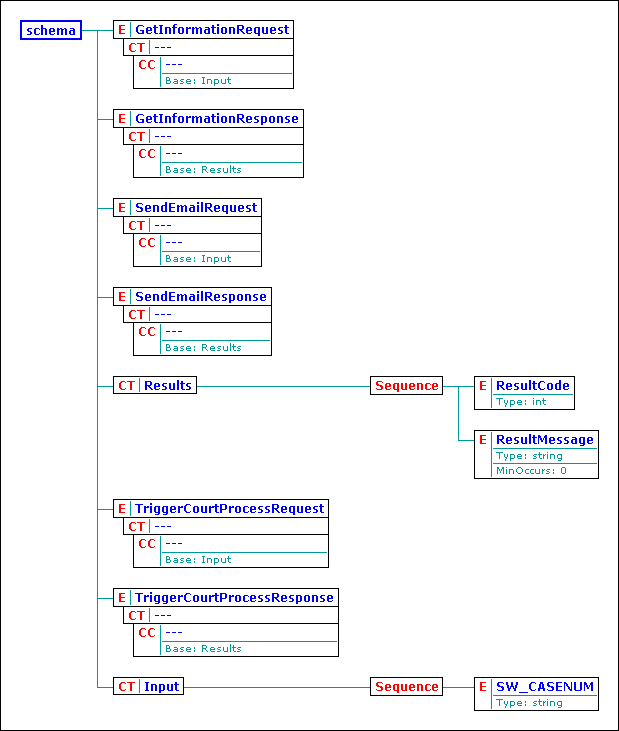Click 'Type: int' under ResultCode
This screenshot has width=619, height=731.
coord(521,402)
